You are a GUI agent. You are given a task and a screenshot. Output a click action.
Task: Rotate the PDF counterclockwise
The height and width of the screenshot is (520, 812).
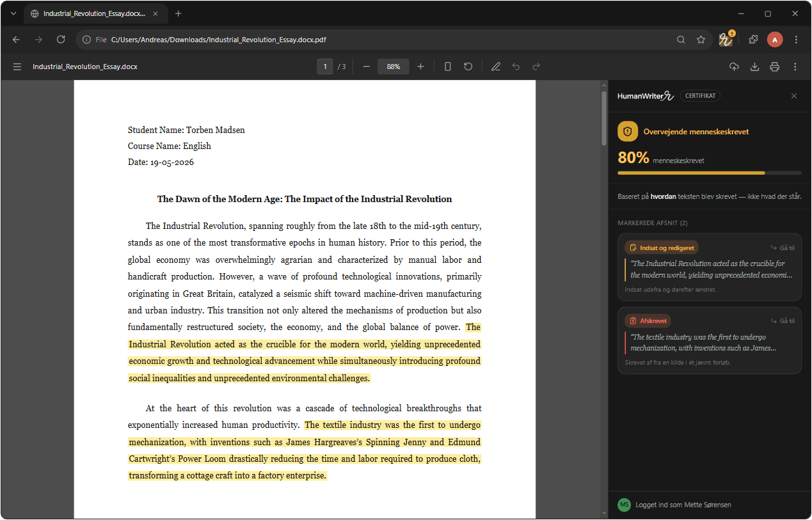coord(468,67)
